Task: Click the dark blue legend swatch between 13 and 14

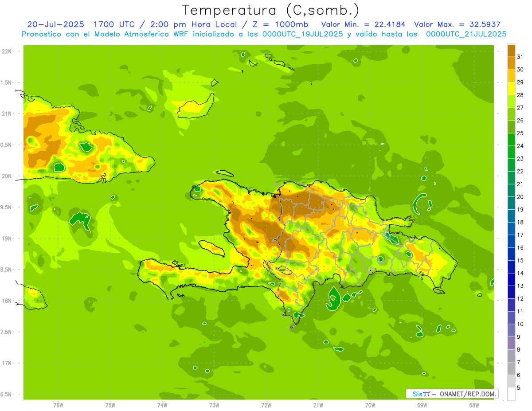Action: [511, 279]
